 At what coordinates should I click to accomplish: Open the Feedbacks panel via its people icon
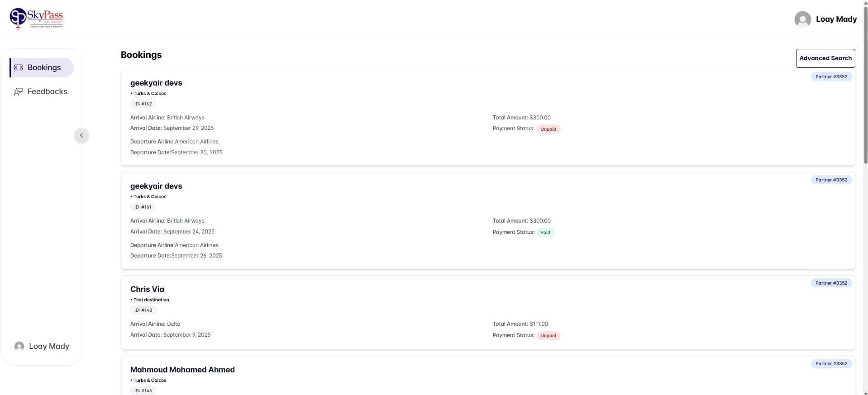[x=19, y=91]
